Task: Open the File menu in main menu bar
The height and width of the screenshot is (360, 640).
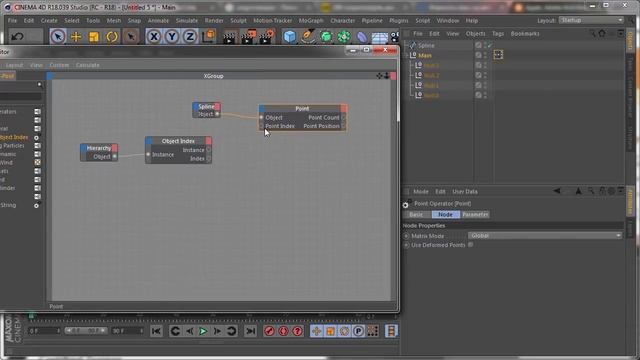Action: pos(12,20)
